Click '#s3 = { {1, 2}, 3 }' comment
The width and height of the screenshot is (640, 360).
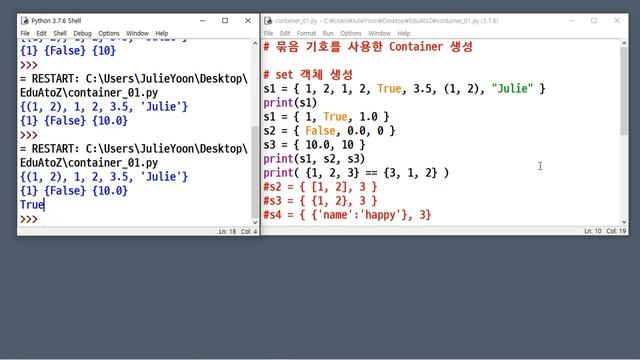point(320,201)
